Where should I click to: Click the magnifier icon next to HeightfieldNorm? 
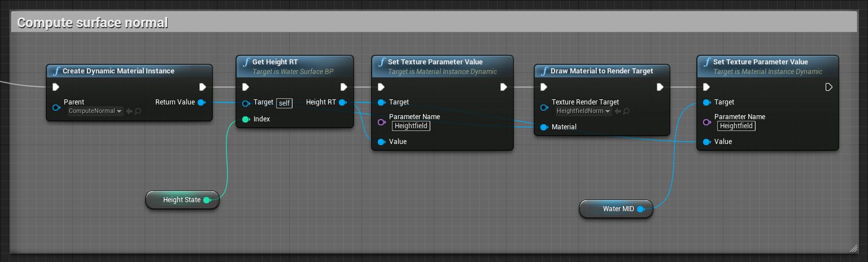626,111
